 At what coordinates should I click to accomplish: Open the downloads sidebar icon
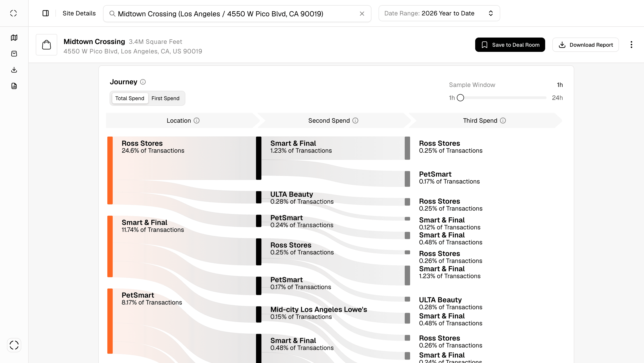point(14,70)
